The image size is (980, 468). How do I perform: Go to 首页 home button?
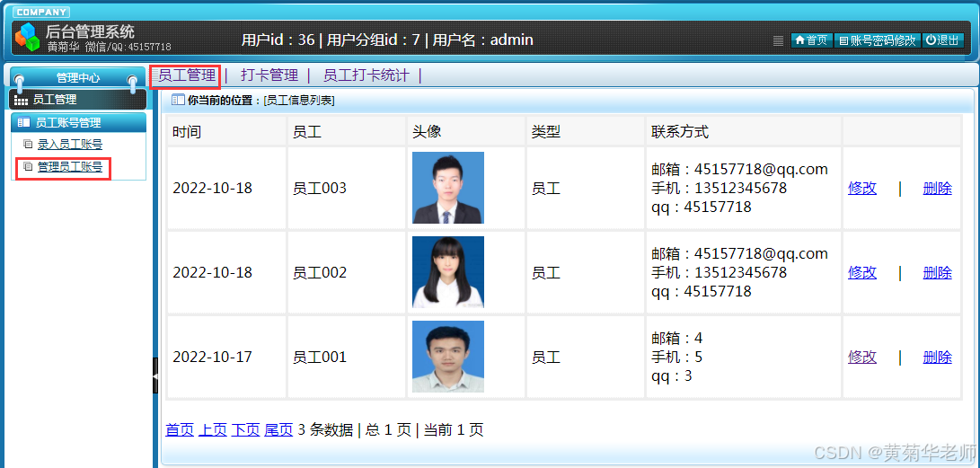[x=811, y=40]
